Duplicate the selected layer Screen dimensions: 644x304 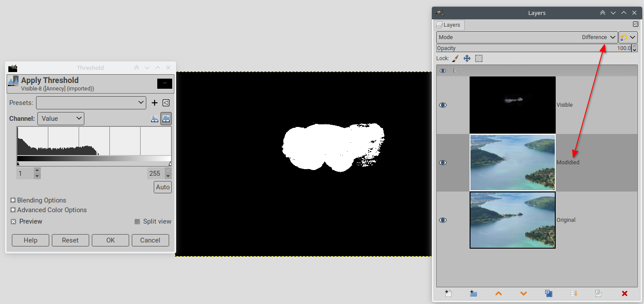point(549,293)
